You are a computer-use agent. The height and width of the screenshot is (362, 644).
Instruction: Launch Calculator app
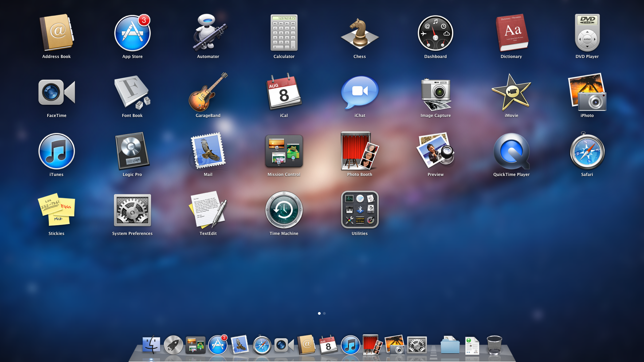pos(284,33)
